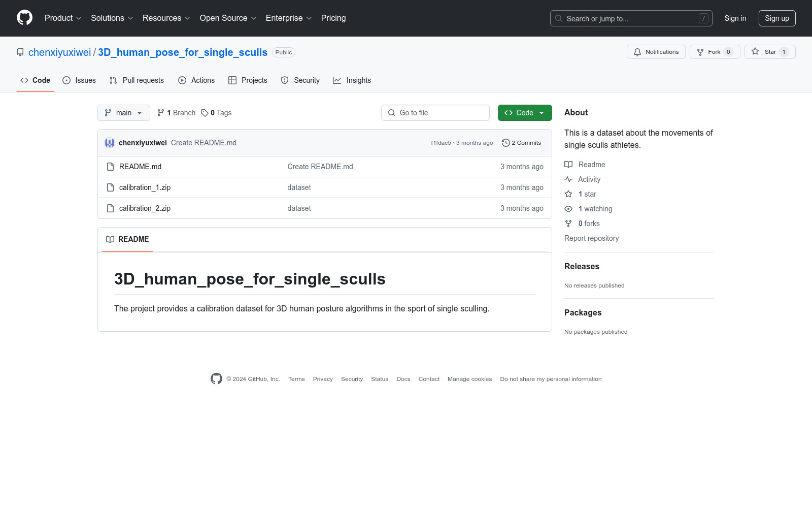
Task: Open the main branch selector dropdown
Action: pyautogui.click(x=124, y=113)
